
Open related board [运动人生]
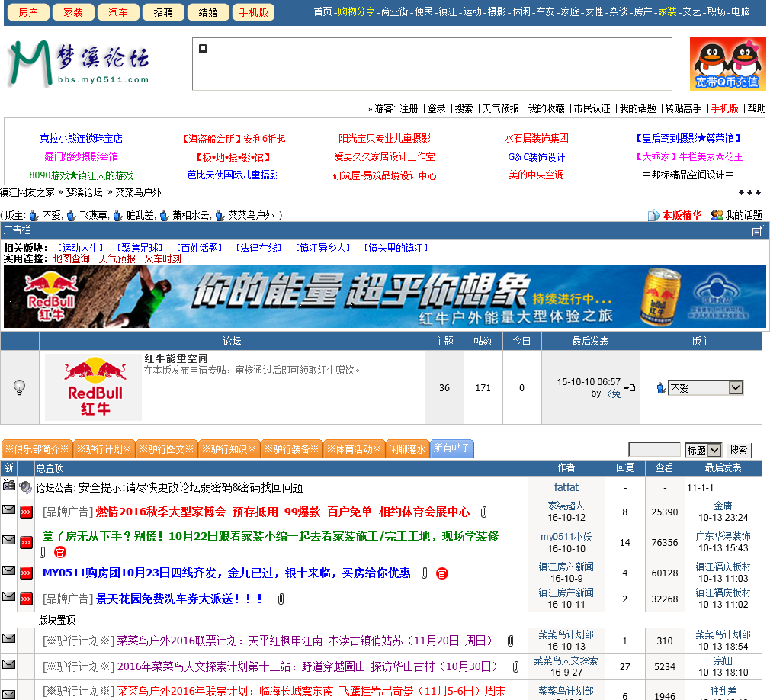[81, 248]
